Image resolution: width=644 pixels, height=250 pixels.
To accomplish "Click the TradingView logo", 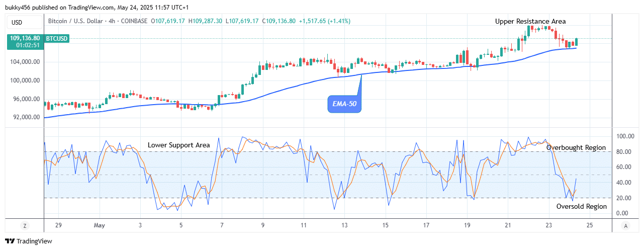I will pyautogui.click(x=29, y=241).
